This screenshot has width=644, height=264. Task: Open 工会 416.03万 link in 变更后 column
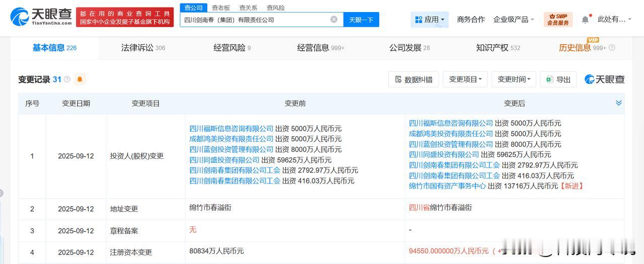point(454,175)
